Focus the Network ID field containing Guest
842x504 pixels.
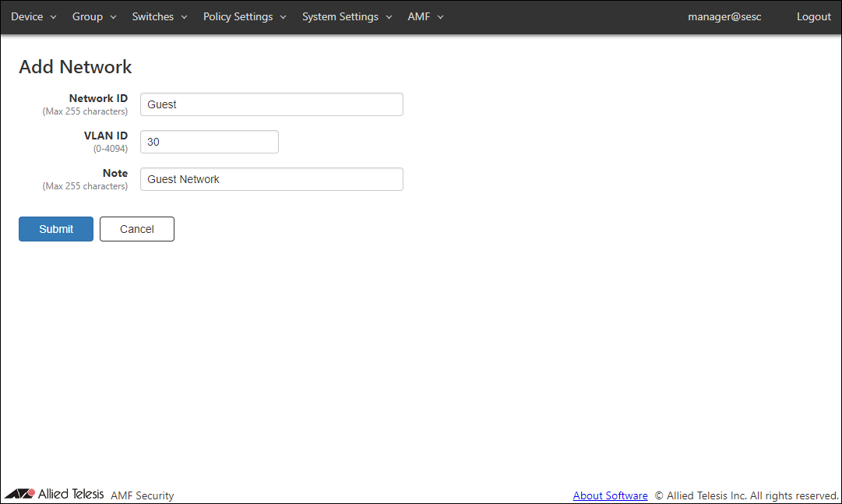[x=271, y=104]
